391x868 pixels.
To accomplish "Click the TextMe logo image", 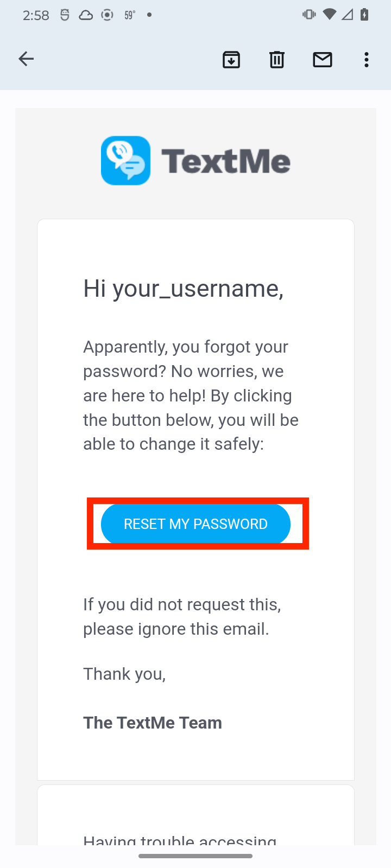I will click(195, 160).
